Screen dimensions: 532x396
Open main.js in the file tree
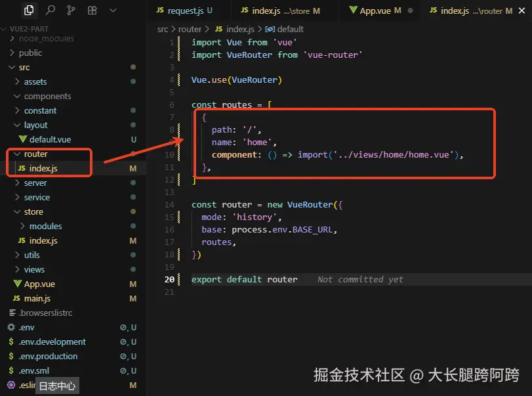click(37, 298)
